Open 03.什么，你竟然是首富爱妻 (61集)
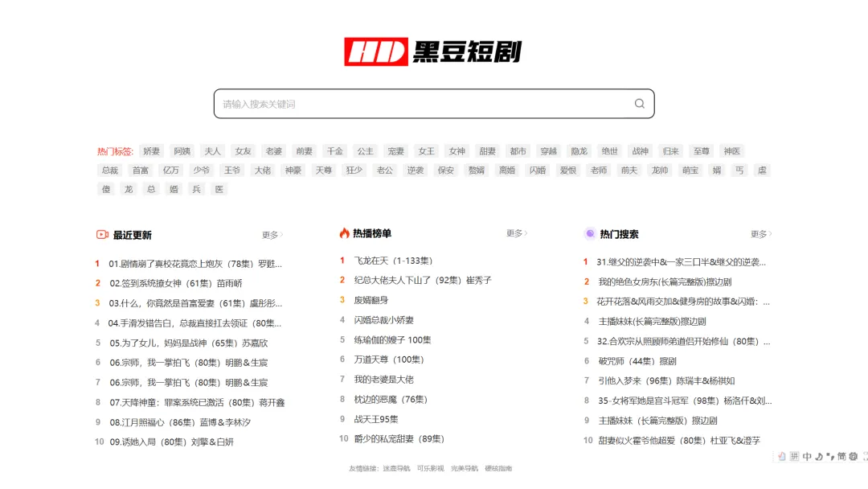Screen dimensions: 868x489 (x=195, y=303)
